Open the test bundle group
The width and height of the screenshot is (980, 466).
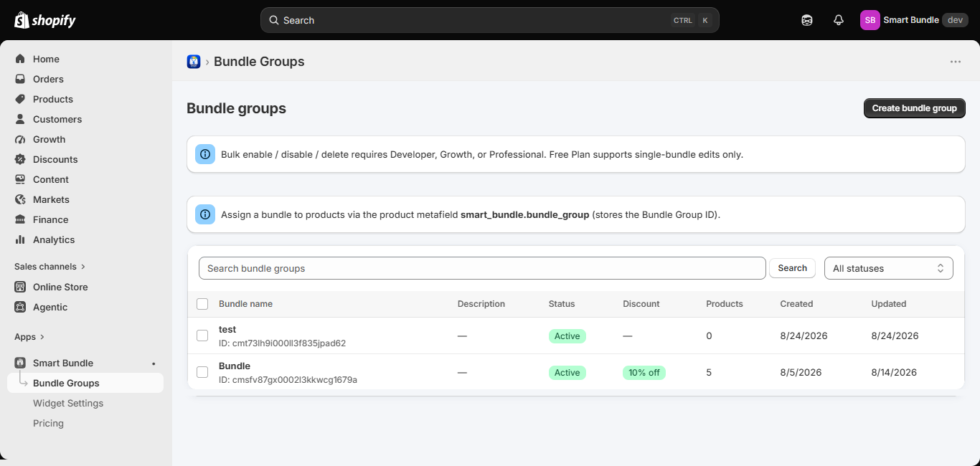coord(227,330)
